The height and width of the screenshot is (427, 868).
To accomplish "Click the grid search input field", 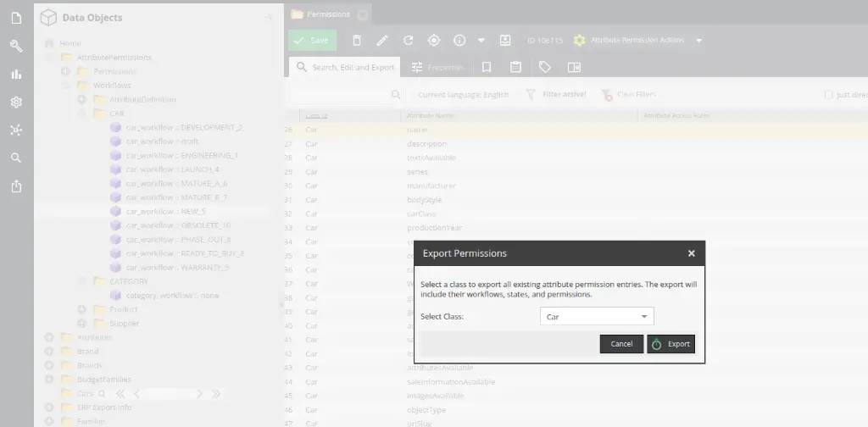I will [339, 95].
